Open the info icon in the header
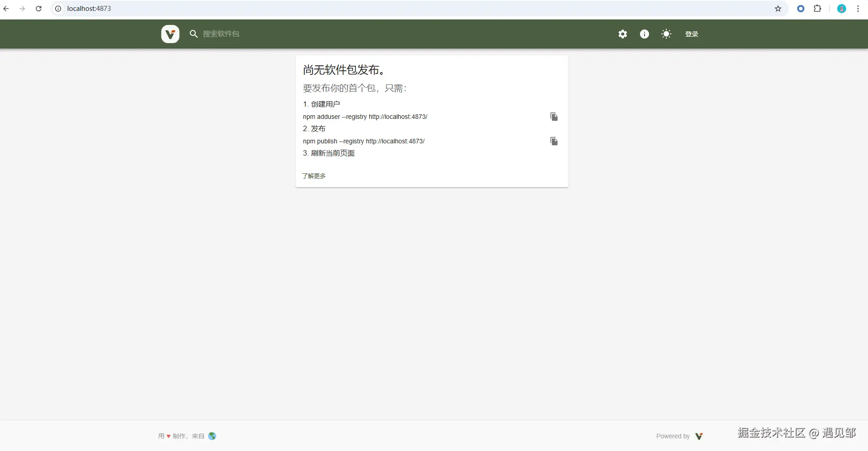 click(645, 34)
